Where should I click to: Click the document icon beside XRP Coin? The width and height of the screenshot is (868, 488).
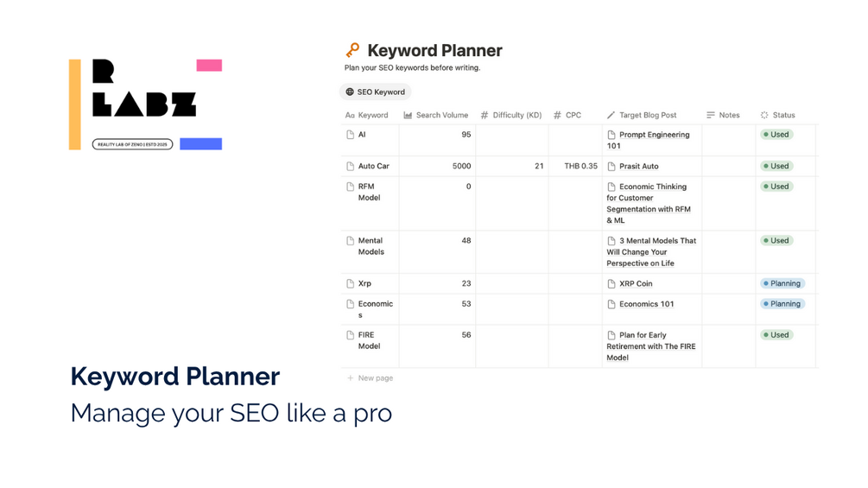[611, 283]
